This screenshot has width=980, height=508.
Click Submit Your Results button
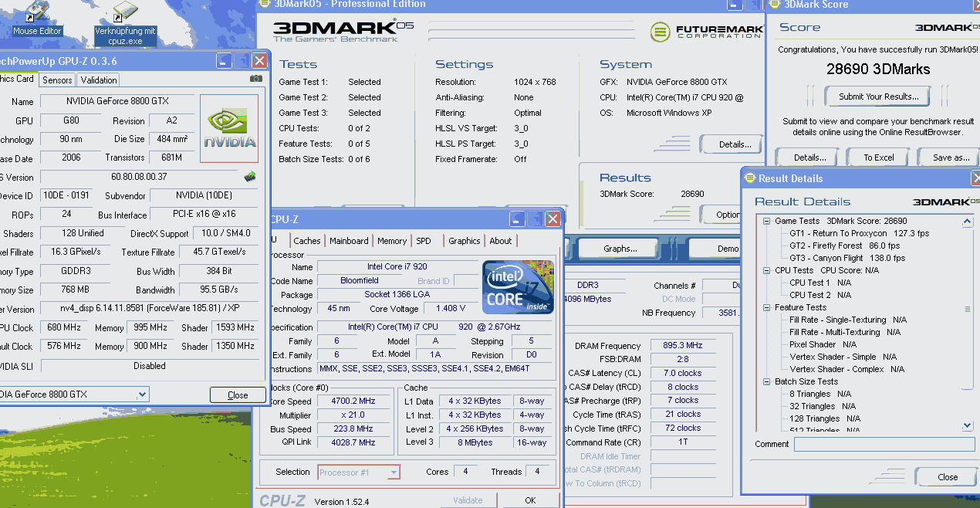(878, 97)
